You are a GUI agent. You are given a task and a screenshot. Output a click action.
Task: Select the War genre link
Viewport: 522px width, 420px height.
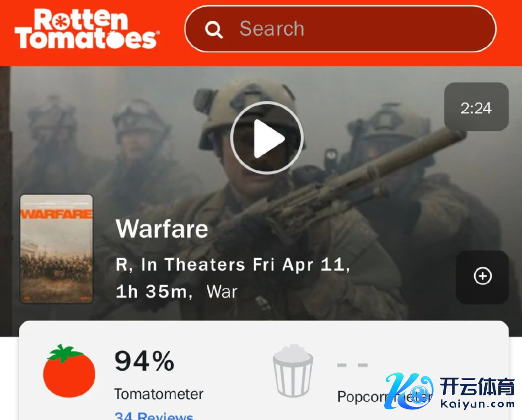point(222,292)
